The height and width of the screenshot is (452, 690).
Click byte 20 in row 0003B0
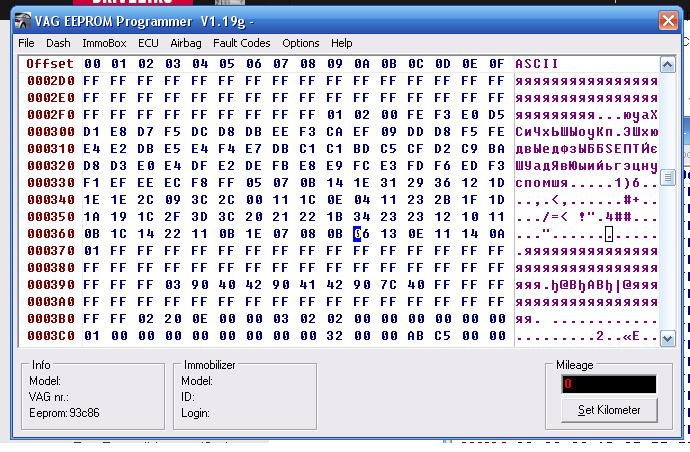(172, 319)
